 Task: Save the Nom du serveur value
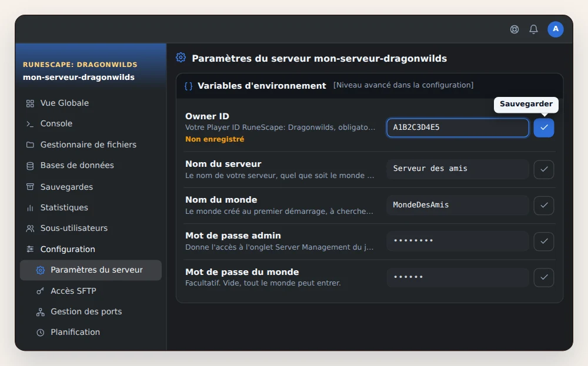pos(544,169)
